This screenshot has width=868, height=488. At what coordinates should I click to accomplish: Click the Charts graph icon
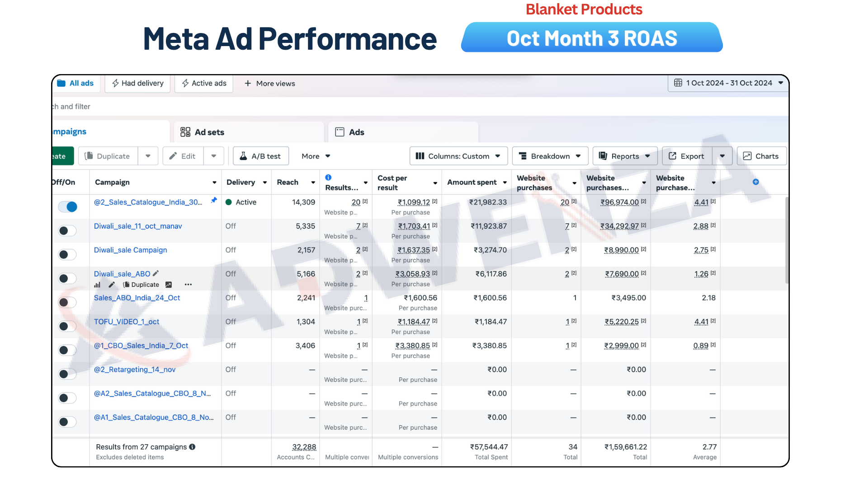(747, 156)
